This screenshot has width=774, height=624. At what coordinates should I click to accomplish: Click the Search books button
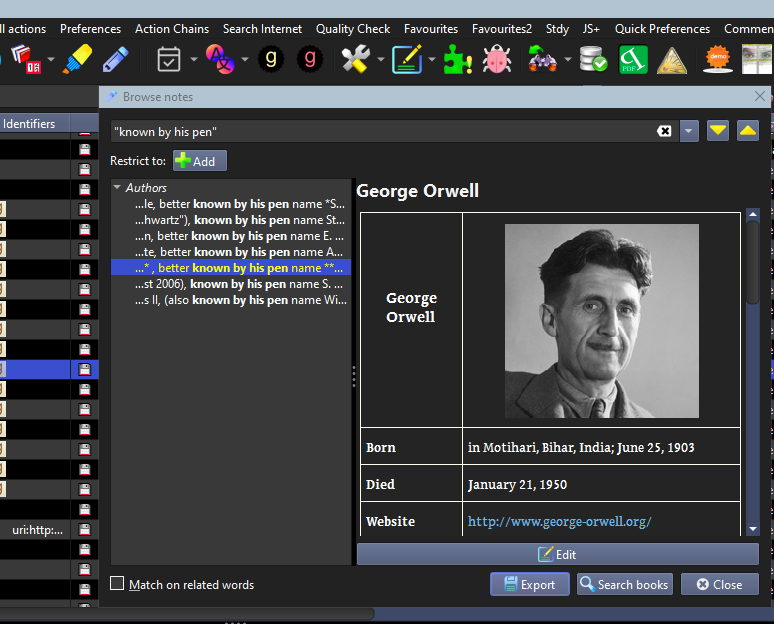point(624,585)
